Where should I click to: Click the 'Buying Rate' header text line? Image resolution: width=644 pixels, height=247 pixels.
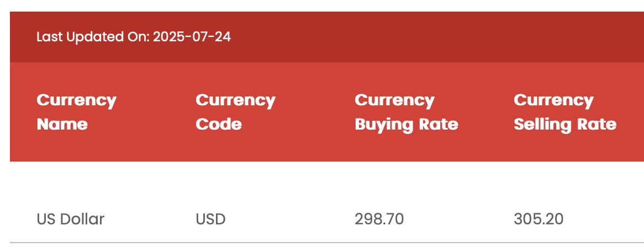406,125
